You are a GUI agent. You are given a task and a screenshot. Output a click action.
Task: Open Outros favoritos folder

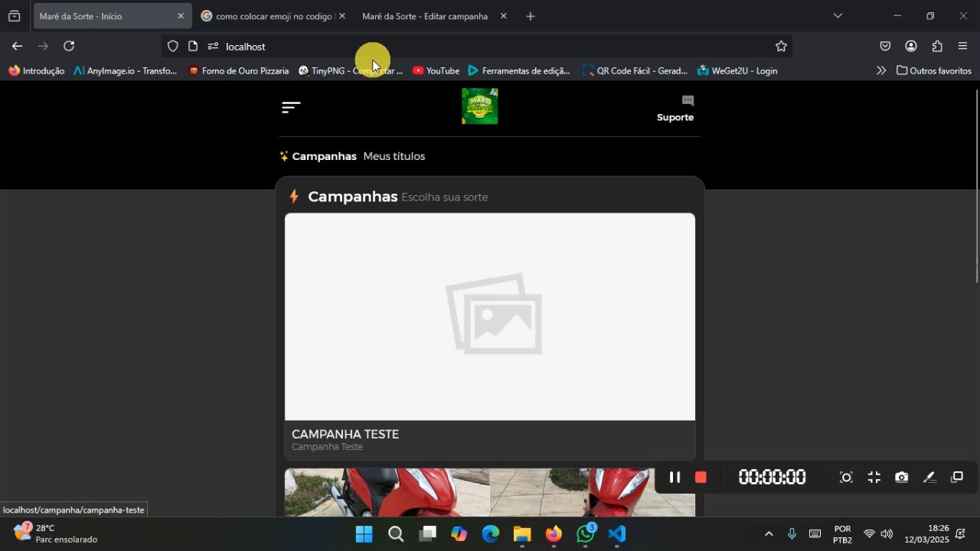934,70
